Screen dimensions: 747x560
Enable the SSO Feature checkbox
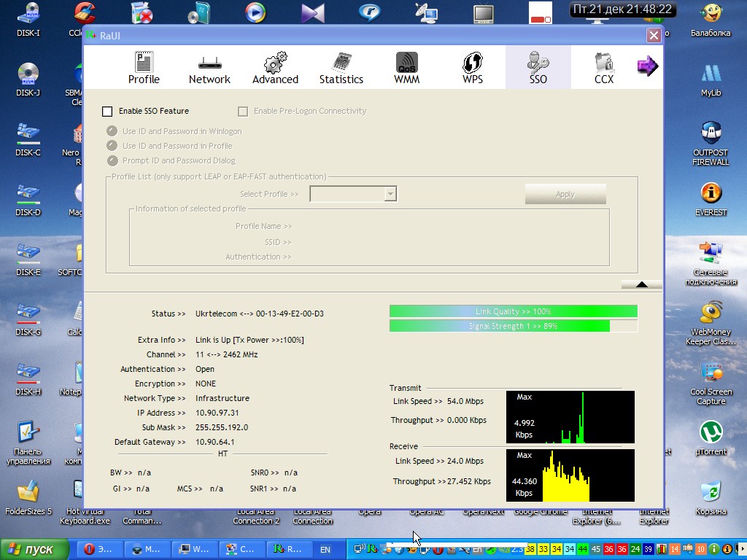click(107, 112)
